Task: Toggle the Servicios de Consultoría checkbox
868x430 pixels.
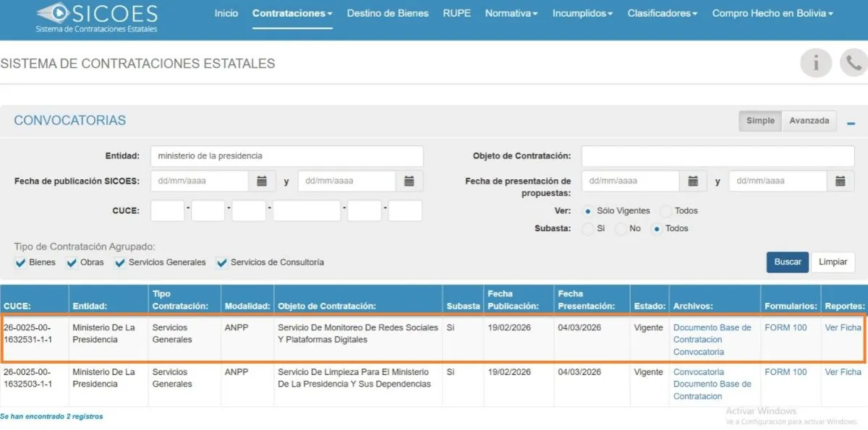Action: pos(222,263)
